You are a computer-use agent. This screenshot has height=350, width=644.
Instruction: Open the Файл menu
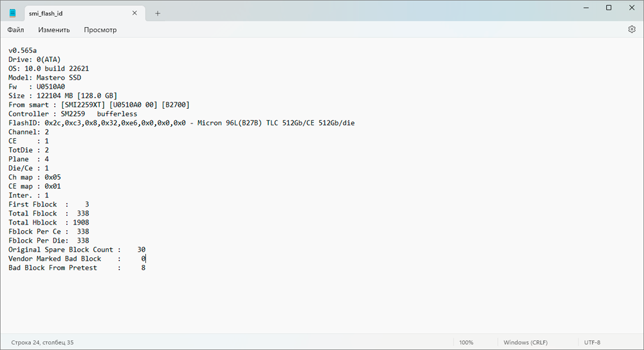[x=15, y=30]
